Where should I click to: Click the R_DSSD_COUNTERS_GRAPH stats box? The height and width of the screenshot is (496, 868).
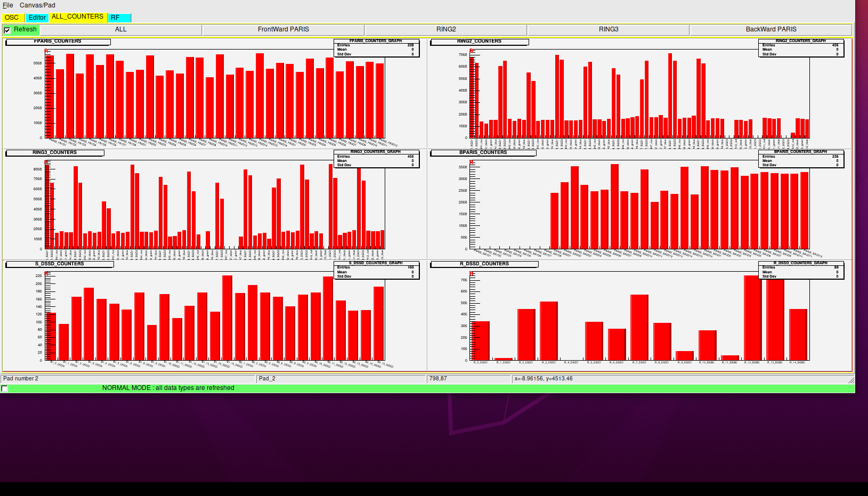click(800, 270)
